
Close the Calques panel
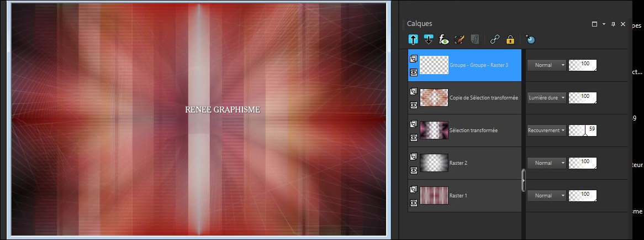(623, 24)
